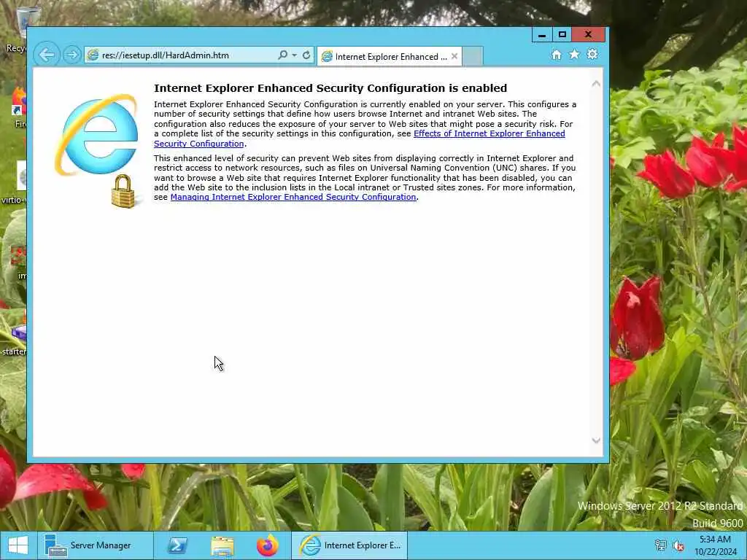Click the search magnifier in the address bar
This screenshot has height=560, width=747.
click(282, 55)
